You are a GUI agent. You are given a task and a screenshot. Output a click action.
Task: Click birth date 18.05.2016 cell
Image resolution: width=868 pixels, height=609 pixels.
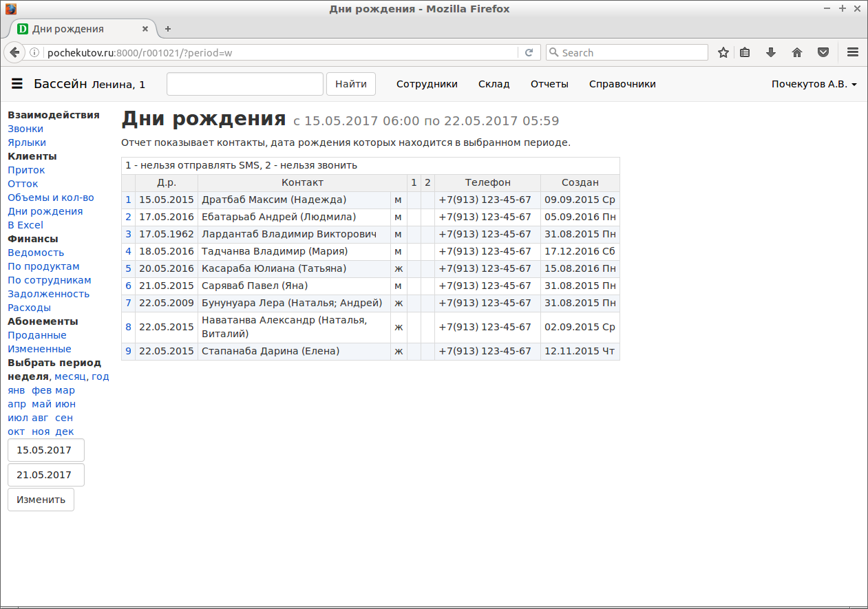point(167,251)
